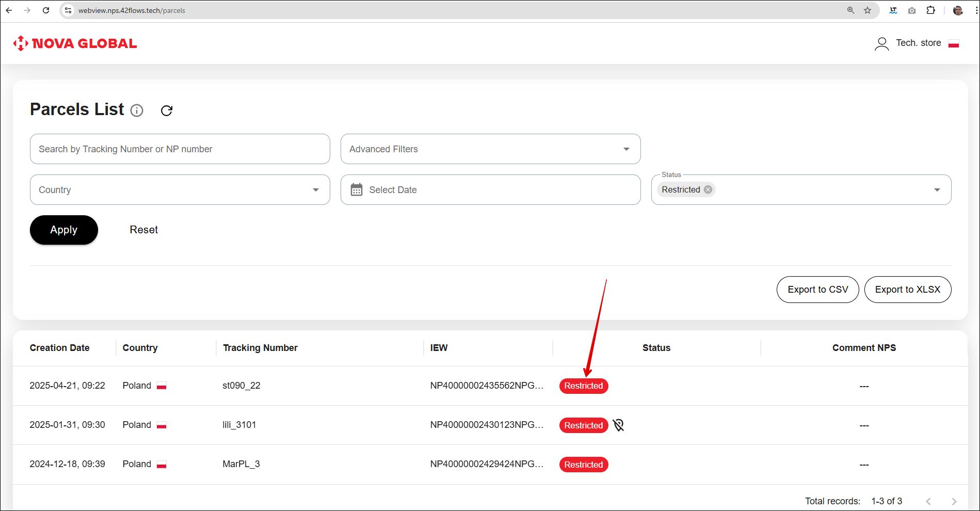The width and height of the screenshot is (980, 511).
Task: Export parcels to XLSX
Action: [x=907, y=290]
